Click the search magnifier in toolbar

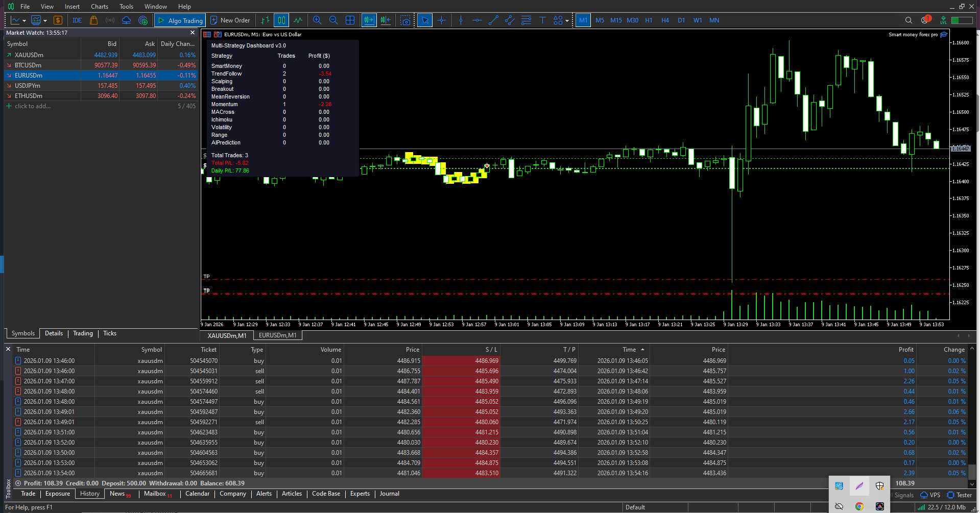click(x=909, y=20)
